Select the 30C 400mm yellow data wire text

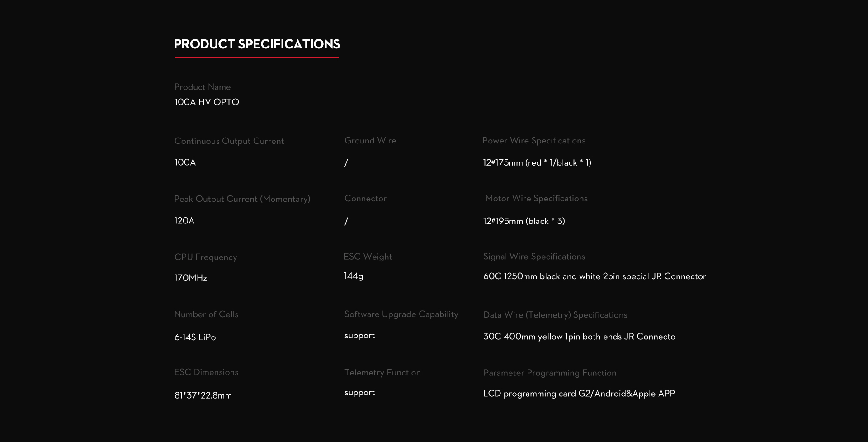579,337
